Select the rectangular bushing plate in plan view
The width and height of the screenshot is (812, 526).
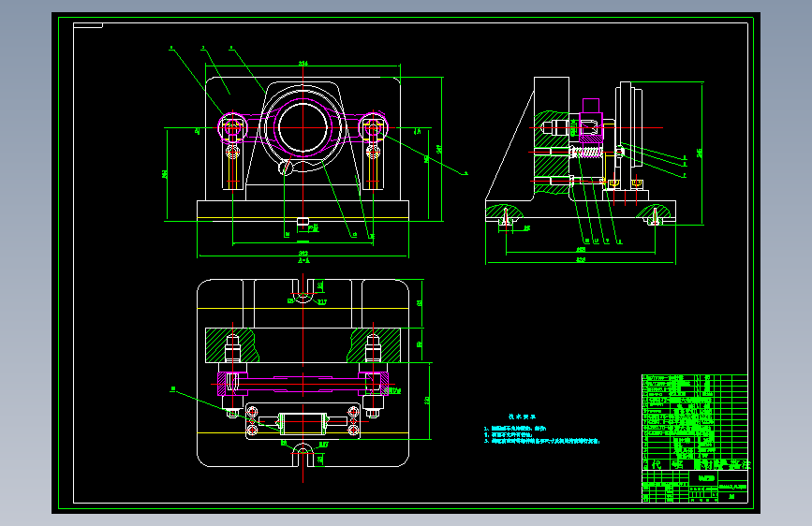303,421
